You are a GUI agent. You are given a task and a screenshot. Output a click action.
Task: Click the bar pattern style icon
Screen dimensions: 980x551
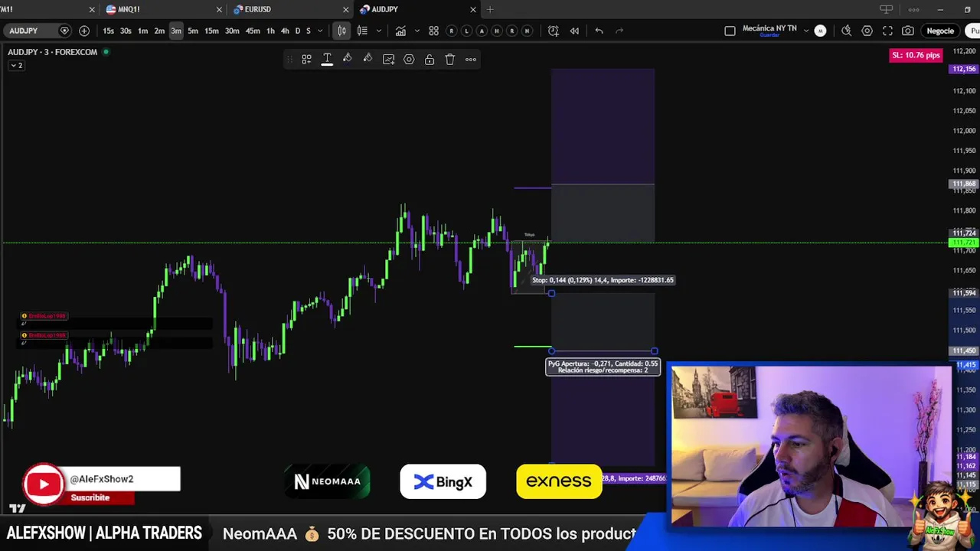(x=362, y=31)
